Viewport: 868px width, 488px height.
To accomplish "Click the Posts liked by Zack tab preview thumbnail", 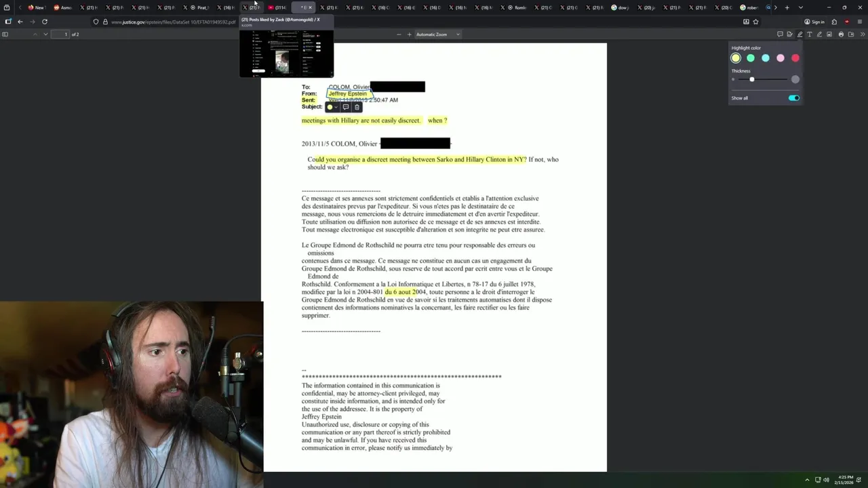I will tap(286, 53).
